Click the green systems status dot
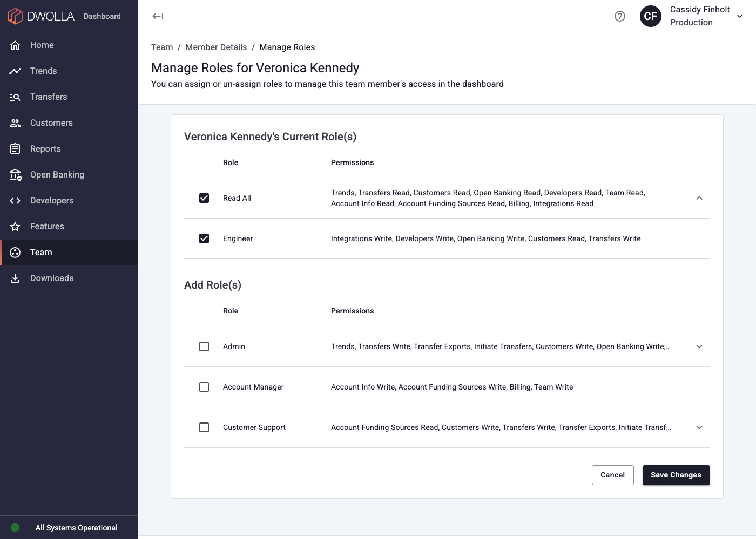756x539 pixels. (x=15, y=528)
